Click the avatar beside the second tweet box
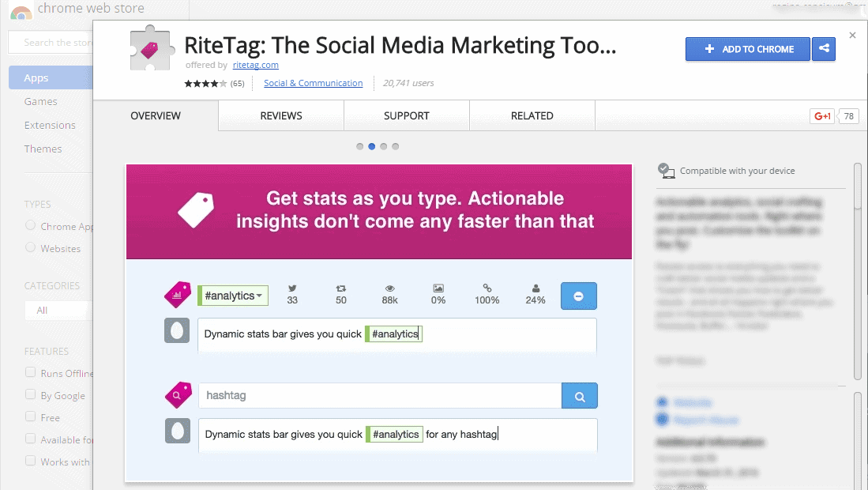Viewport: 868px width, 490px height. (x=178, y=431)
